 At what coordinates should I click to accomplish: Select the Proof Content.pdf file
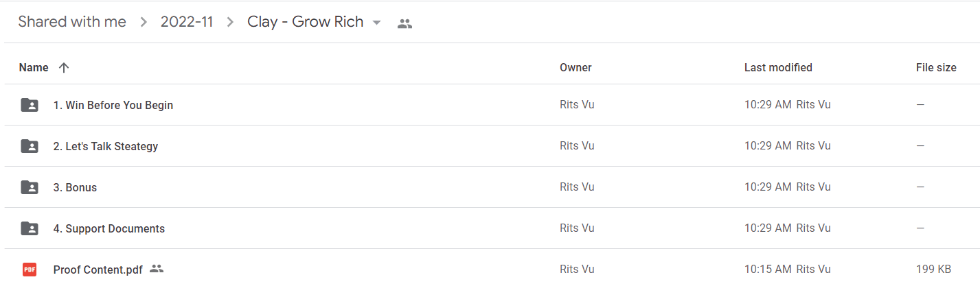pyautogui.click(x=492, y=268)
